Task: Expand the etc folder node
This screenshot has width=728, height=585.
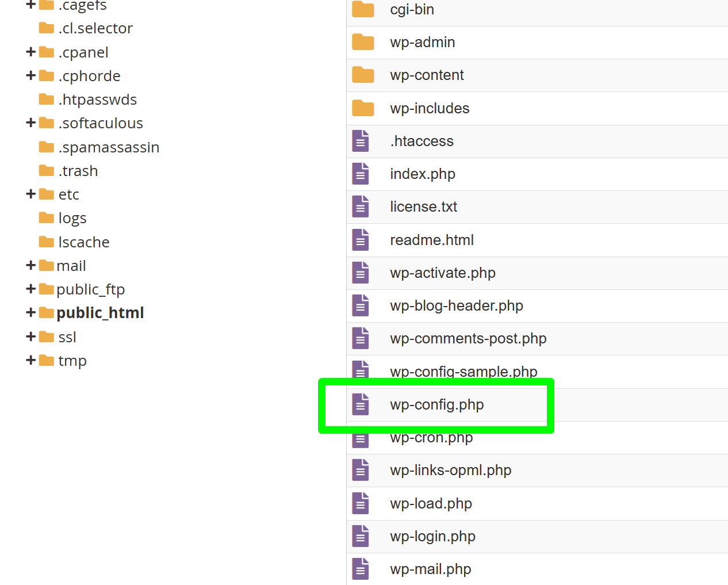Action: 31,194
